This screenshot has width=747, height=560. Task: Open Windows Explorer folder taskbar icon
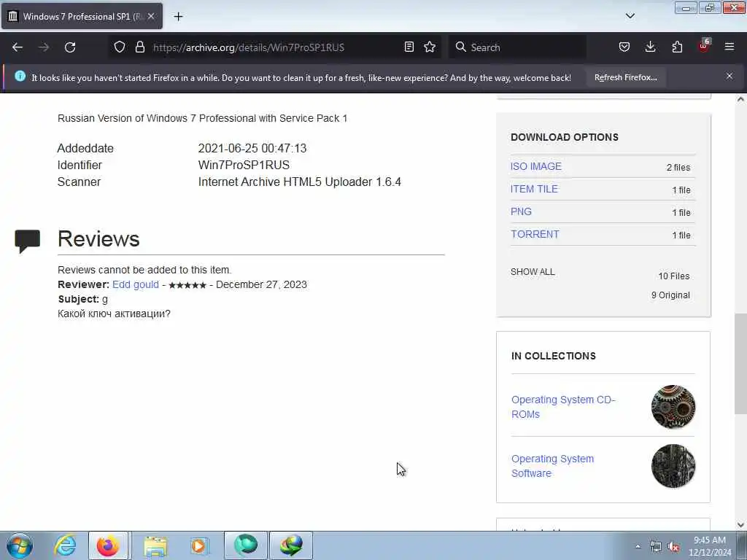pyautogui.click(x=155, y=545)
